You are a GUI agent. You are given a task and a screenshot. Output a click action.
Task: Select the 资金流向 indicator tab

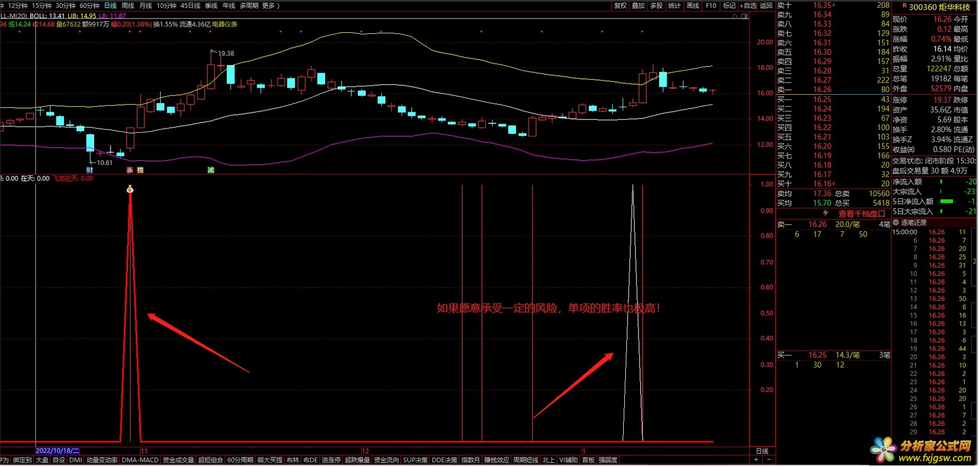pos(386,460)
